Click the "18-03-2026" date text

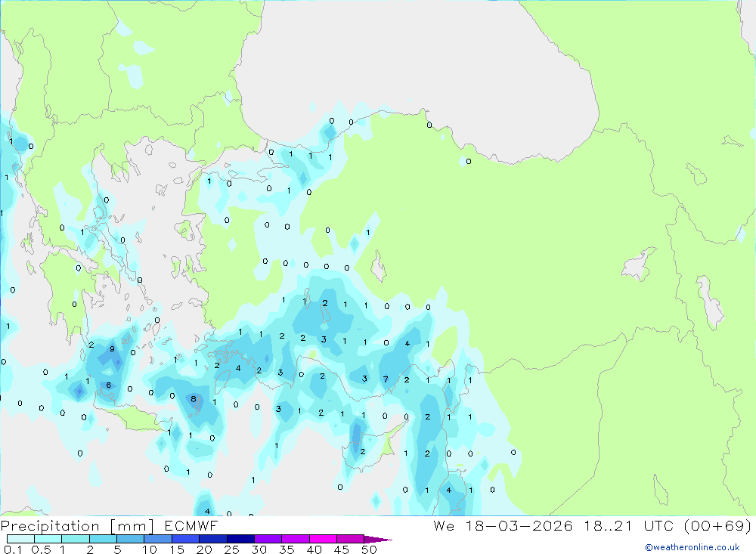click(519, 525)
